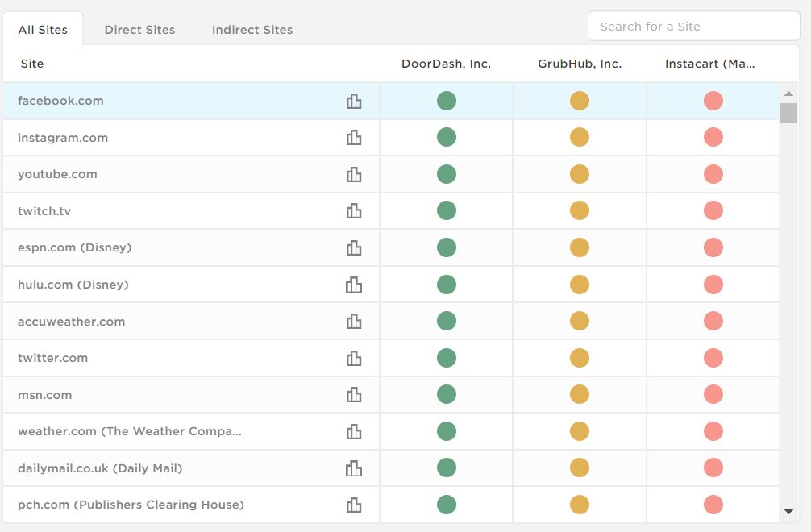Click pink Instacart dot for dailymail.co.uk
Image resolution: width=811 pixels, height=532 pixels.
pos(713,468)
